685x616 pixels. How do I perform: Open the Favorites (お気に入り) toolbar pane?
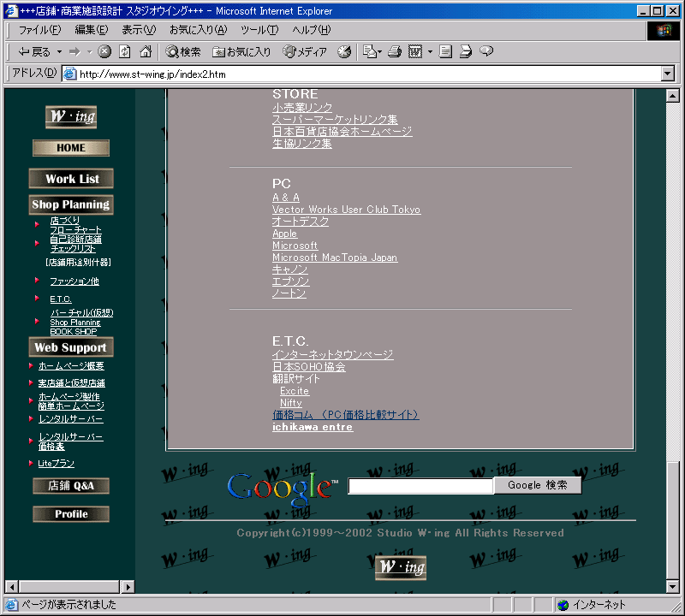pyautogui.click(x=241, y=52)
